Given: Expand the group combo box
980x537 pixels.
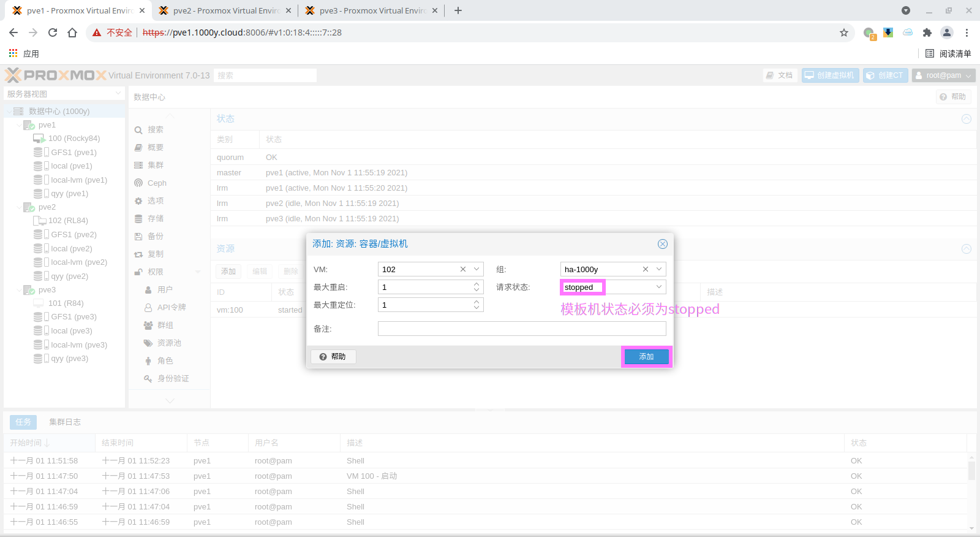Looking at the screenshot, I should [x=659, y=269].
